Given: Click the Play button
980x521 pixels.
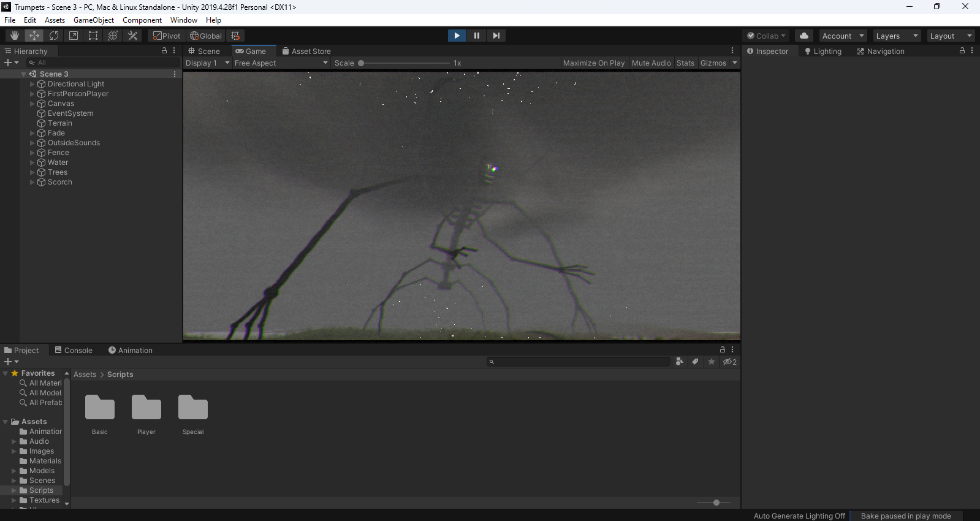Looking at the screenshot, I should coord(457,36).
